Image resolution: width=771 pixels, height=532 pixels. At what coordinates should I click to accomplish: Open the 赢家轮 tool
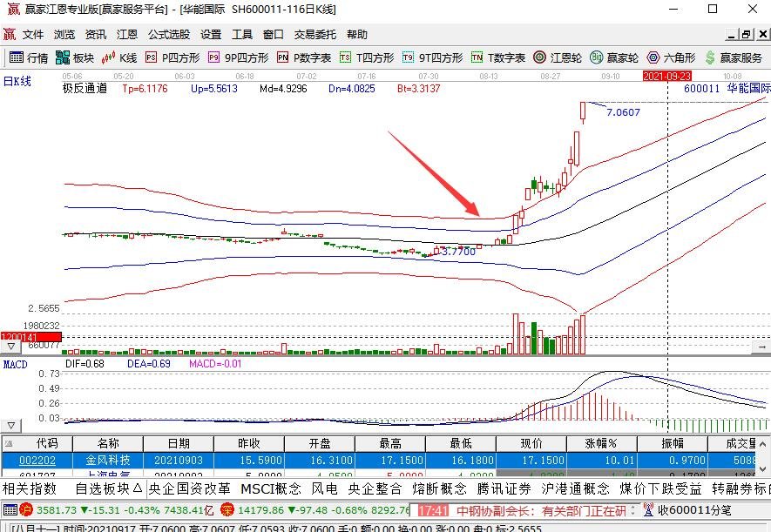pos(614,58)
